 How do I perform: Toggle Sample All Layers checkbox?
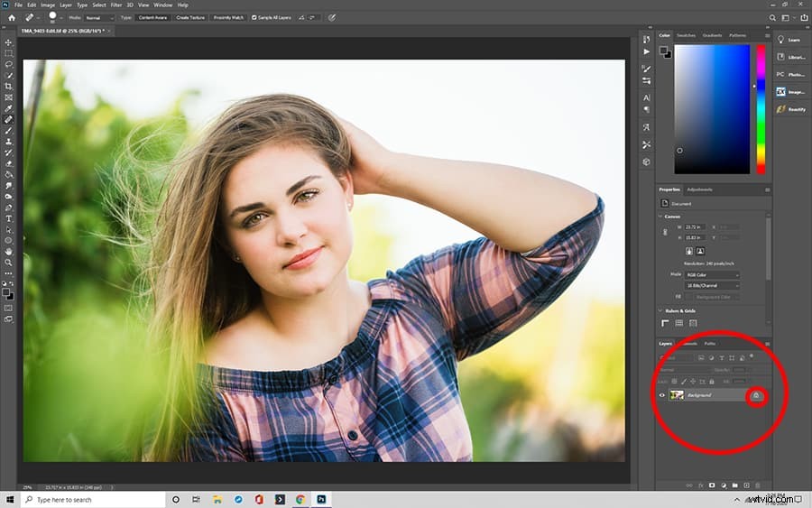254,18
